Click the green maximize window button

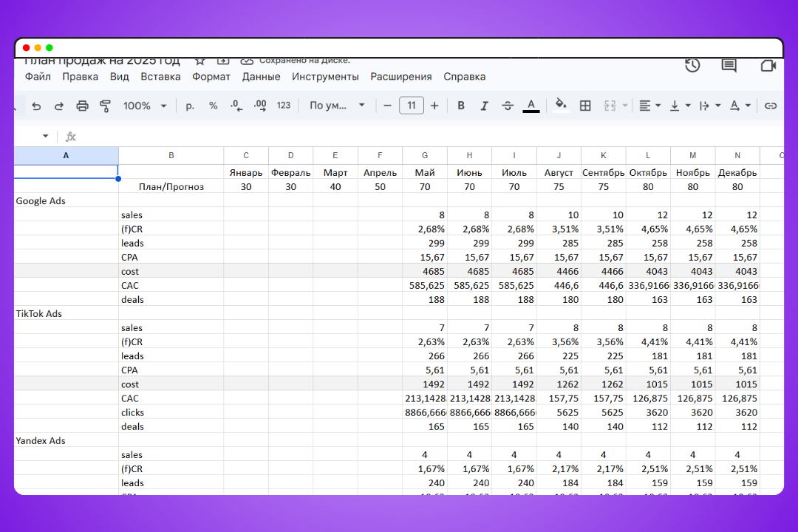click(x=50, y=48)
